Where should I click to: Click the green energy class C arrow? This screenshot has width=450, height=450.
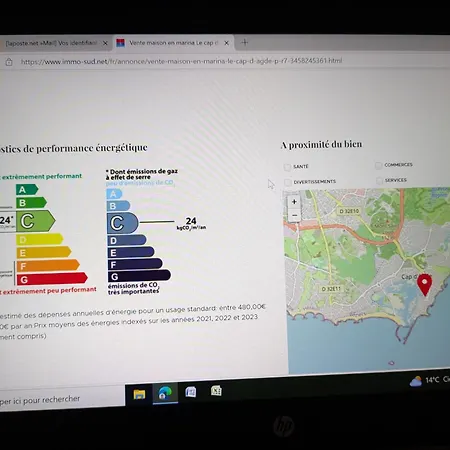[x=36, y=221]
